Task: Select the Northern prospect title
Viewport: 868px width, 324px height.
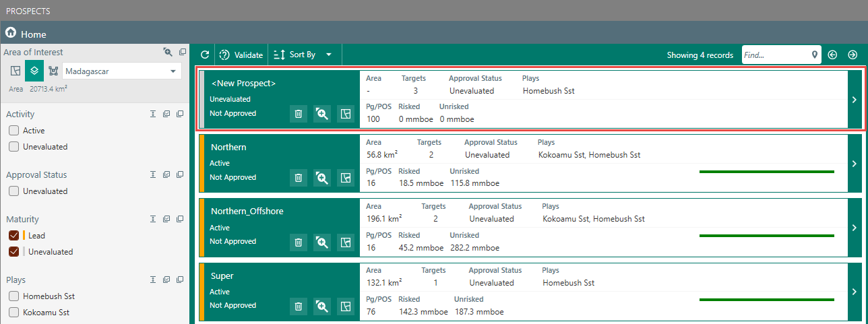Action: pyautogui.click(x=228, y=147)
